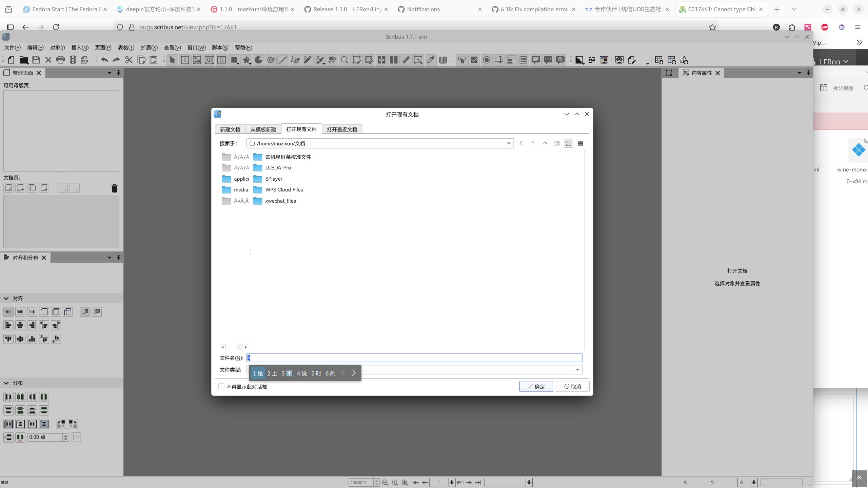The width and height of the screenshot is (868, 488).
Task: Open the 扩展(X) menu
Action: 149,47
